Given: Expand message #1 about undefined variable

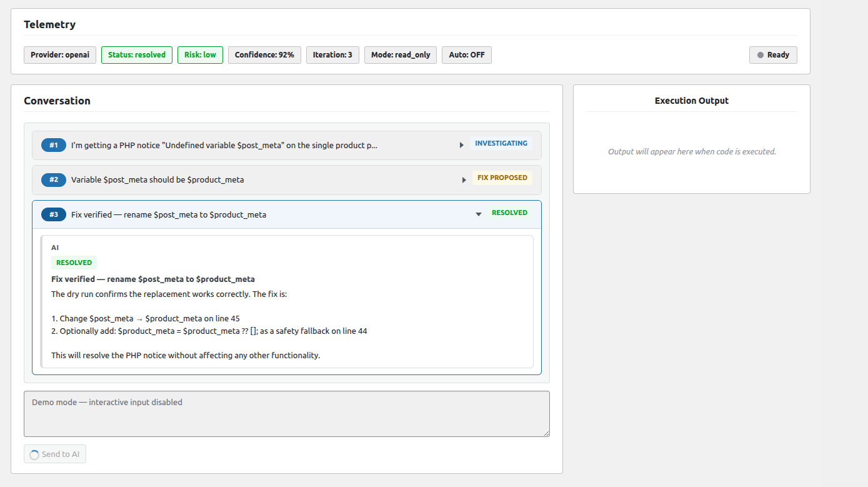Looking at the screenshot, I should [461, 144].
